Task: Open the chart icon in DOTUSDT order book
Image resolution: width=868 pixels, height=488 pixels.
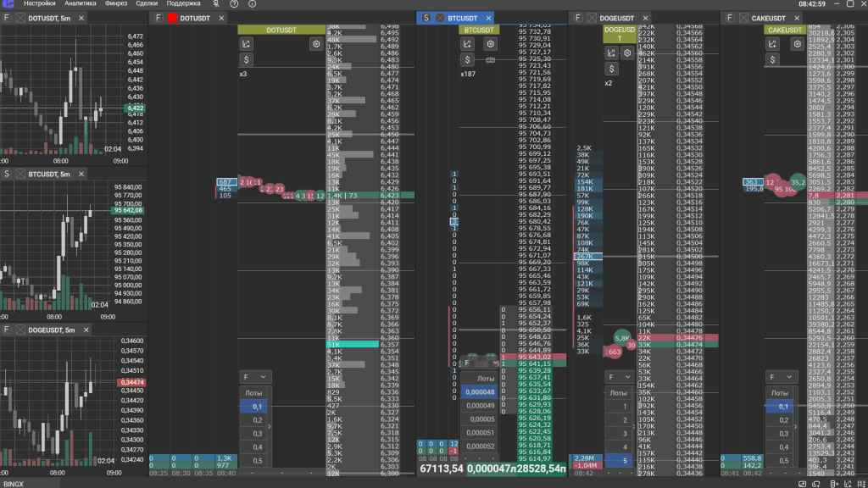Action: click(247, 44)
